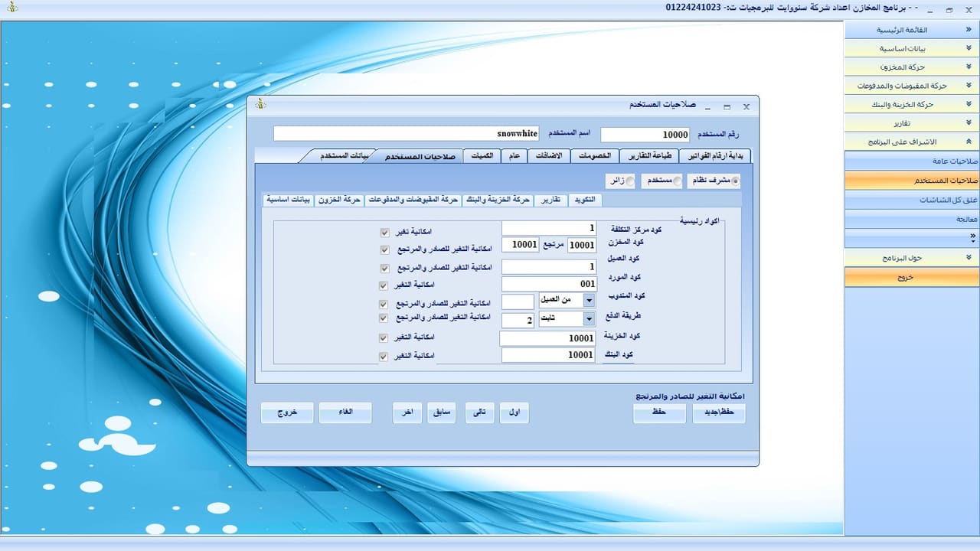The width and height of the screenshot is (980, 551).
Task: Click معالجة in the sidebar
Action: [912, 219]
